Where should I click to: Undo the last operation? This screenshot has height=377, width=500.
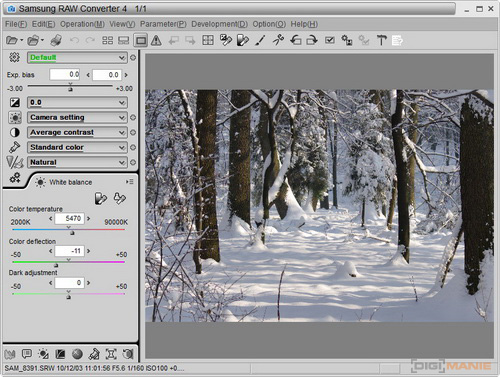[74, 41]
